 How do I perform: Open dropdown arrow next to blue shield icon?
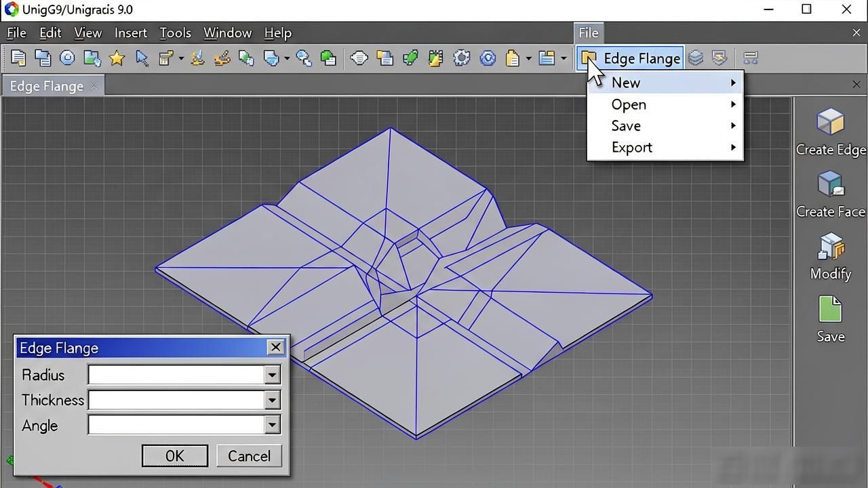click(286, 59)
